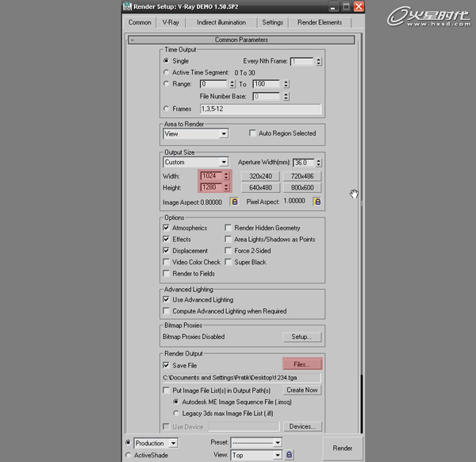Open the Settings tab
Screen dimensions: 476x462
pos(273,22)
